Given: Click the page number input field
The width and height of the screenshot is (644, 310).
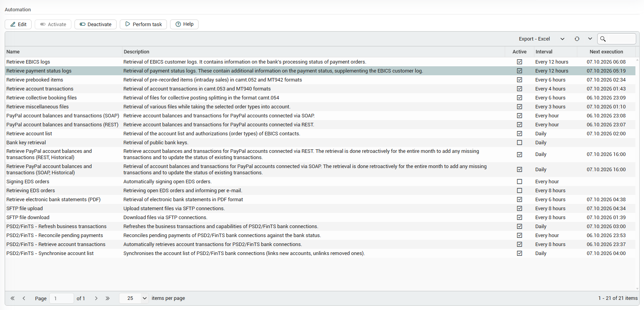Looking at the screenshot, I should click(x=62, y=298).
